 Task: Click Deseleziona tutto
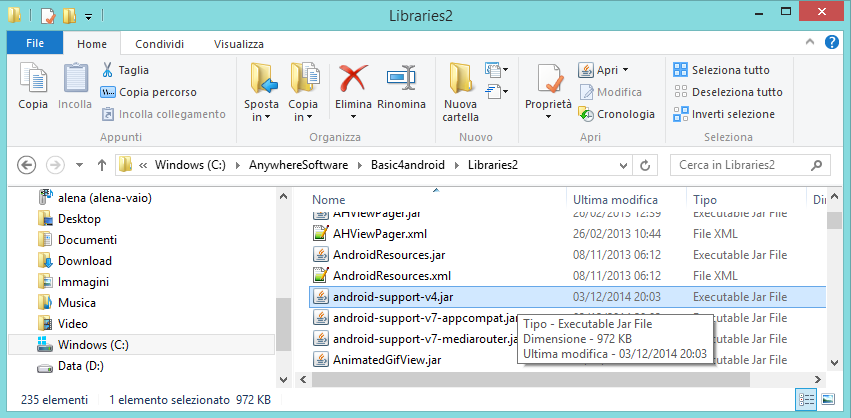728,92
